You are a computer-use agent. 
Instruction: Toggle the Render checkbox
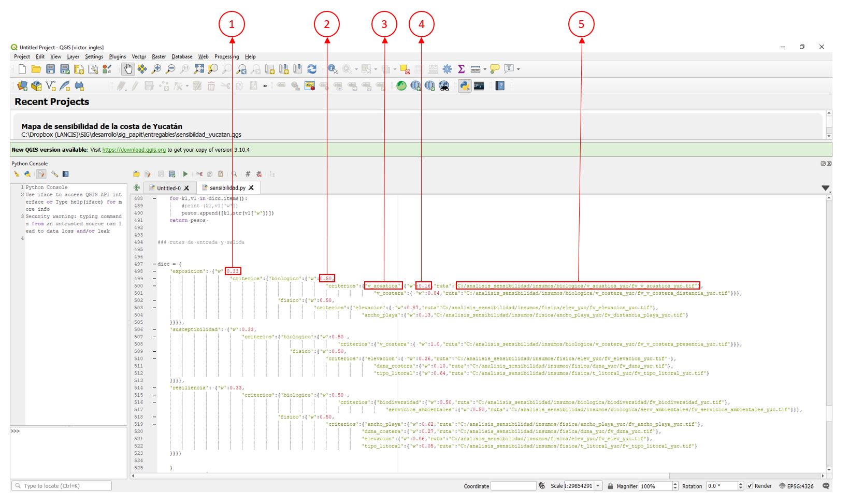[x=750, y=486]
